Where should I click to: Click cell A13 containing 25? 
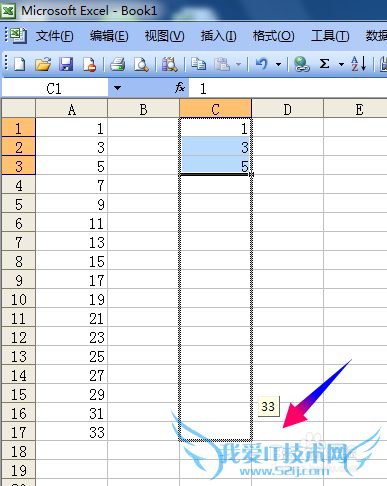(x=72, y=356)
